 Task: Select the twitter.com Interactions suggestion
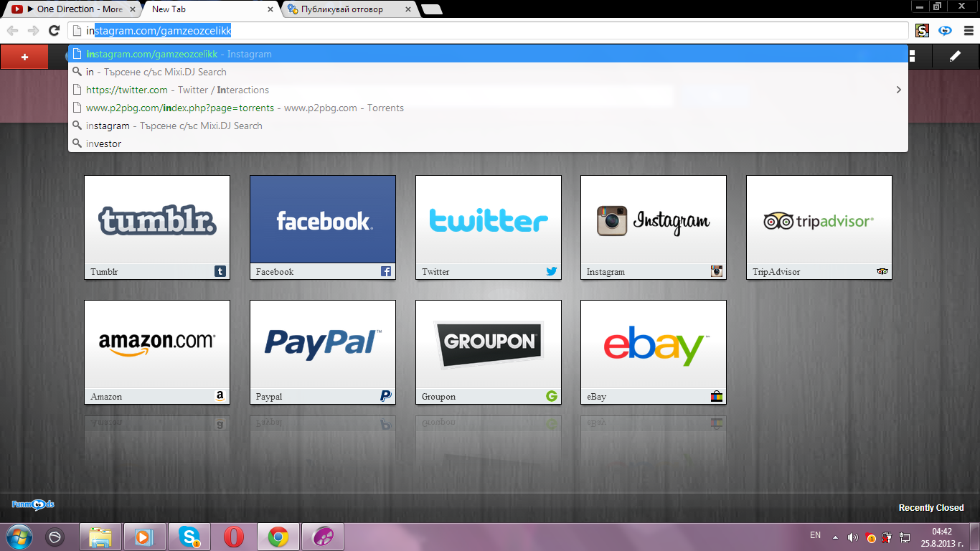click(x=488, y=90)
